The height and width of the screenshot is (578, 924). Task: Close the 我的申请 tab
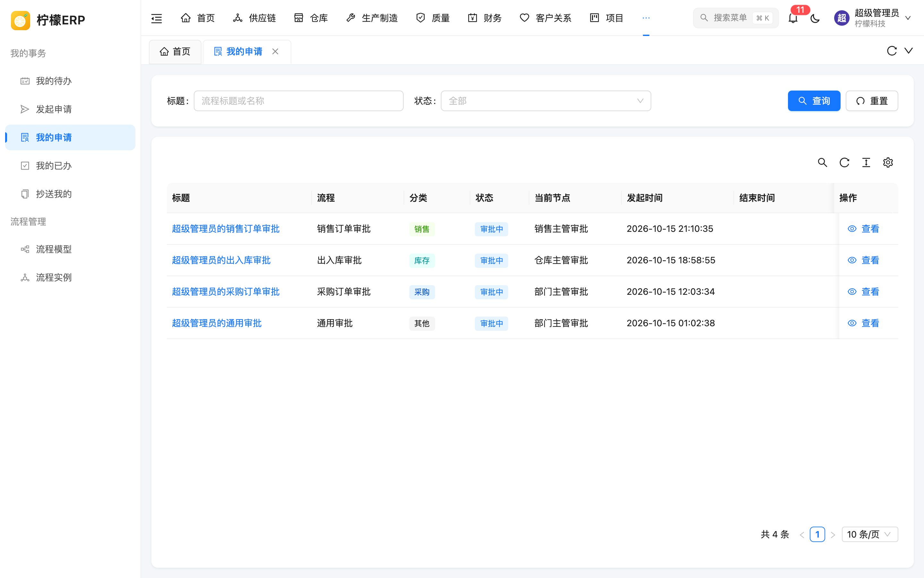click(x=275, y=51)
